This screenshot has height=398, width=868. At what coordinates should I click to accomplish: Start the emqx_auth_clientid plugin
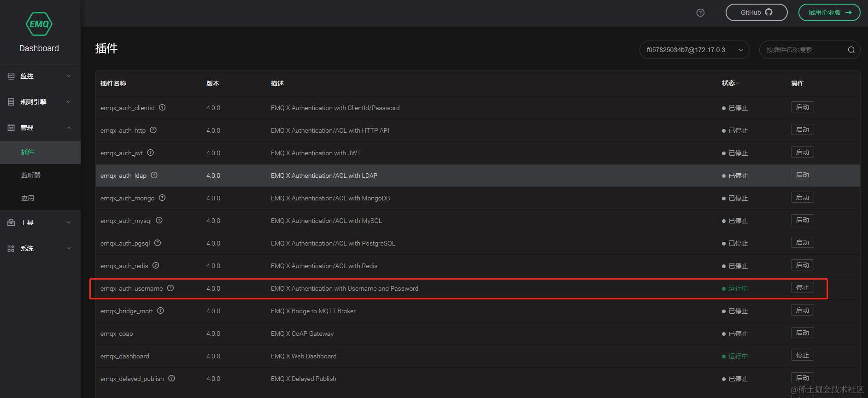click(803, 107)
